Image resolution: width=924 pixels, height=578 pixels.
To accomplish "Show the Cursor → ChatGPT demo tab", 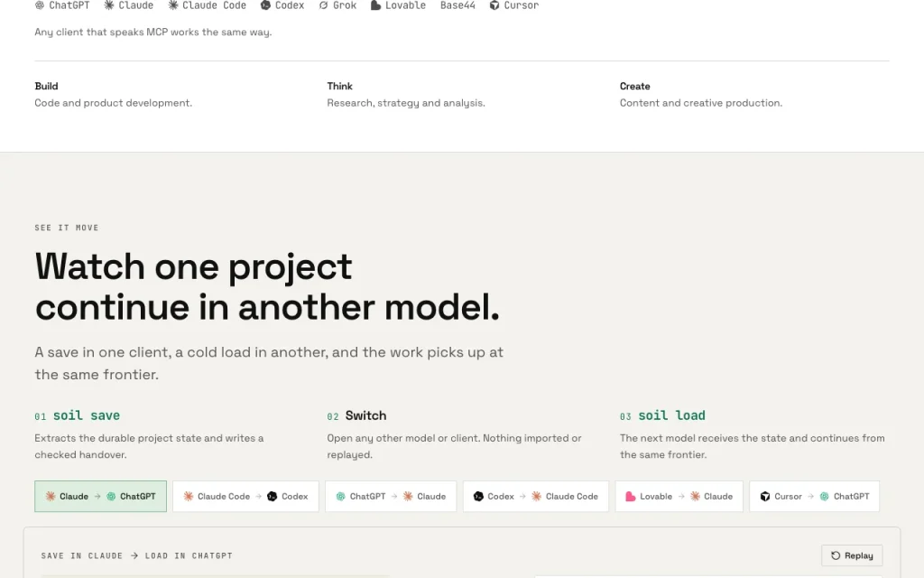I will (x=815, y=497).
